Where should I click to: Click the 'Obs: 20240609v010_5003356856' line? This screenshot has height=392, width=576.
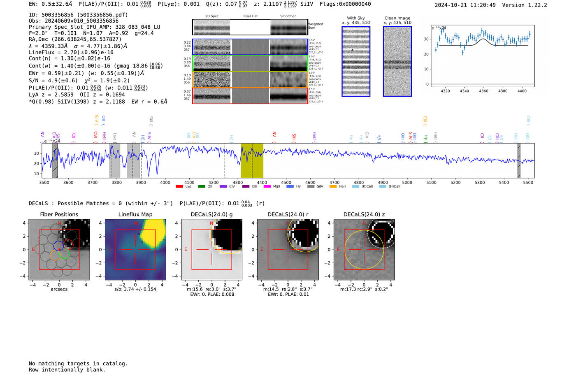pyautogui.click(x=74, y=21)
